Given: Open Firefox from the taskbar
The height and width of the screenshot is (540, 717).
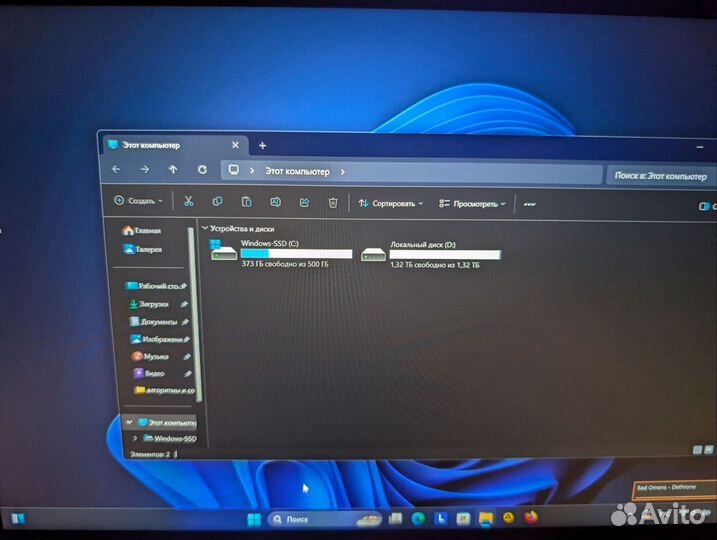Looking at the screenshot, I should click(530, 518).
